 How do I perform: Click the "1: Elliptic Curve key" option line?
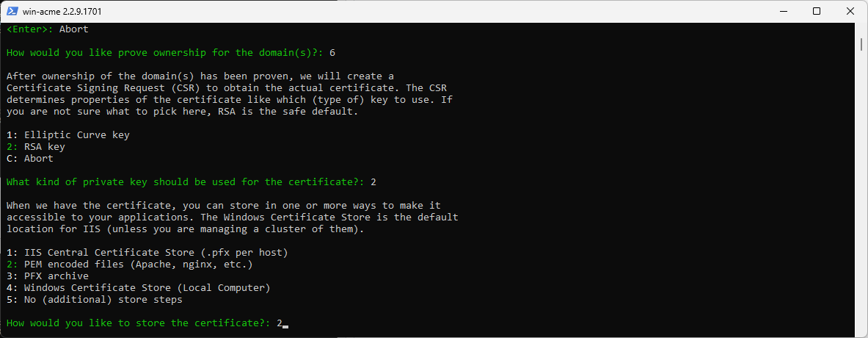tap(68, 134)
